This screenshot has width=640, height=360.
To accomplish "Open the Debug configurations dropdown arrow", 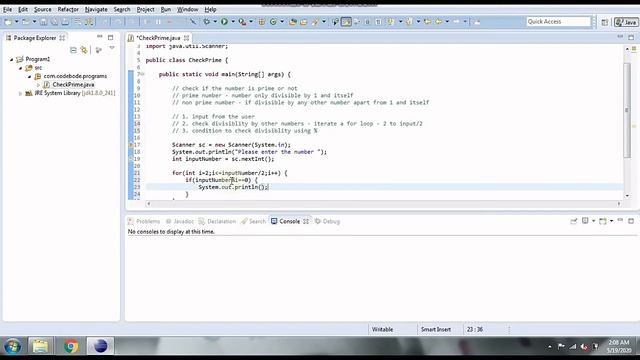I will (215, 22).
